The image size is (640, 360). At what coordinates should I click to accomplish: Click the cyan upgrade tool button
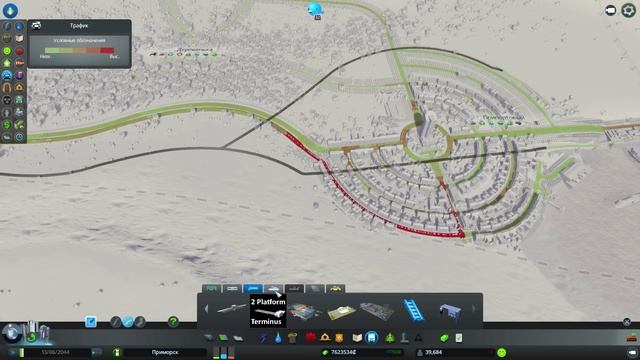click(91, 322)
